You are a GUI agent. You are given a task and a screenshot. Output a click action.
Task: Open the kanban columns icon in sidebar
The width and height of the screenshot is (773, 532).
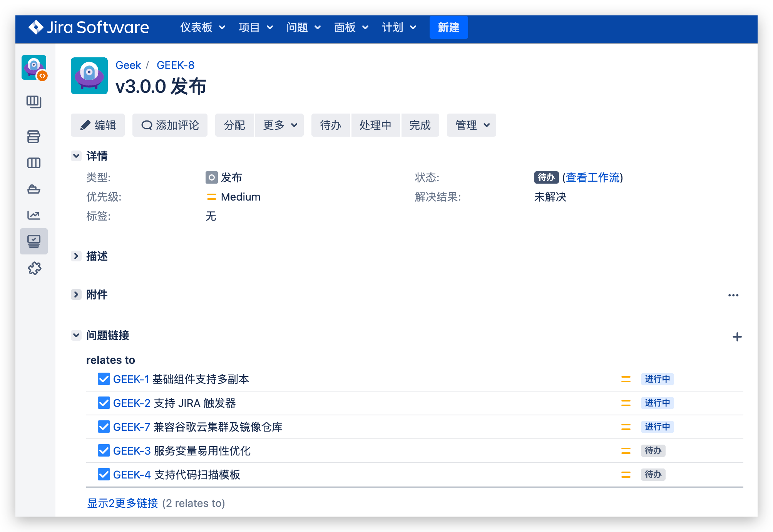(x=34, y=163)
